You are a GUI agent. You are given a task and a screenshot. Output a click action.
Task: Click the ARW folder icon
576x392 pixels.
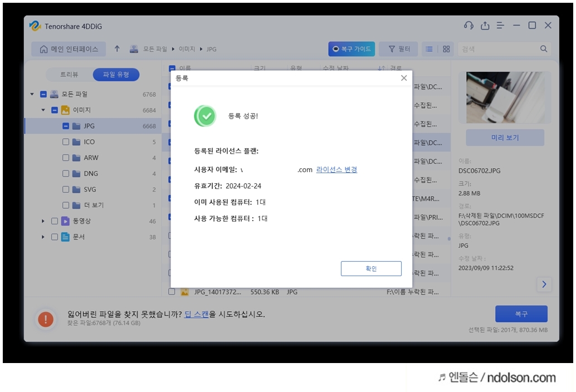click(76, 158)
